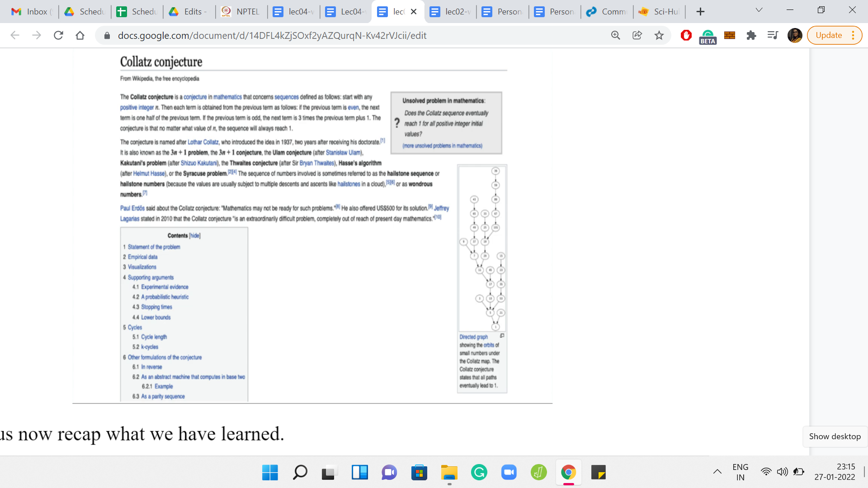Click the Collatz Wikipedia screenshot image
The width and height of the screenshot is (868, 488).
point(312,226)
